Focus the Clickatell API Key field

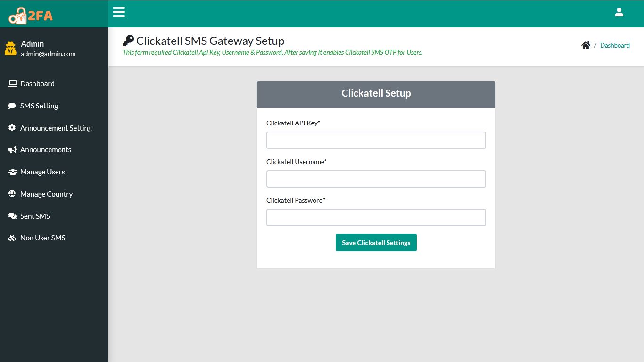[x=376, y=140]
